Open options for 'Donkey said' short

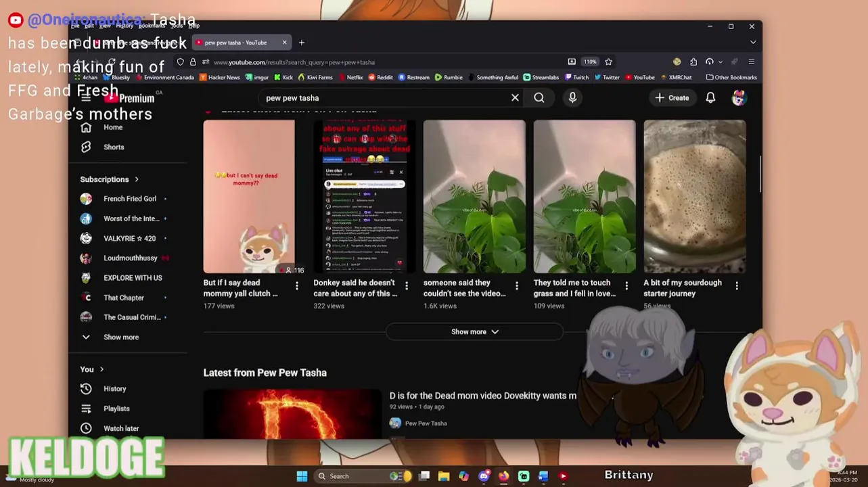click(407, 286)
